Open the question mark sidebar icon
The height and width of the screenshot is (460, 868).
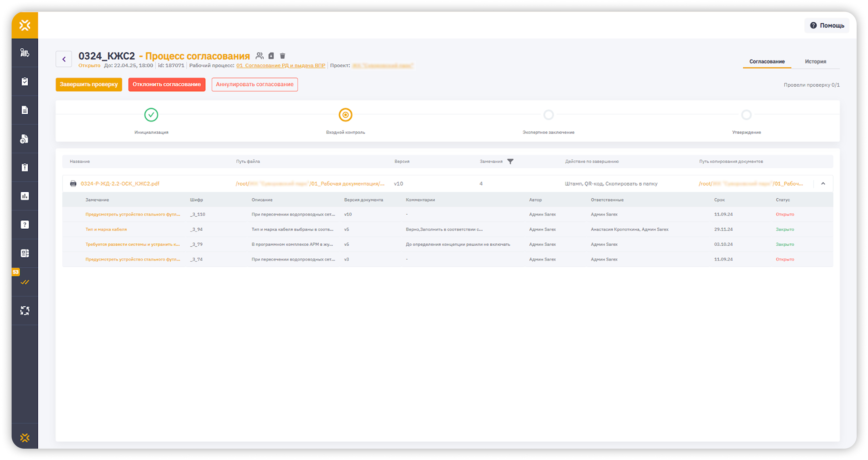coord(25,225)
